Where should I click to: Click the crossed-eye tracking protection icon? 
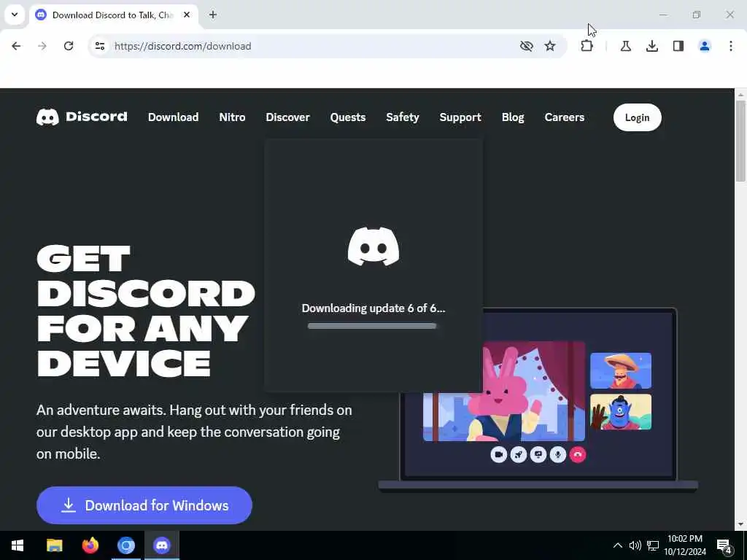pos(527,46)
